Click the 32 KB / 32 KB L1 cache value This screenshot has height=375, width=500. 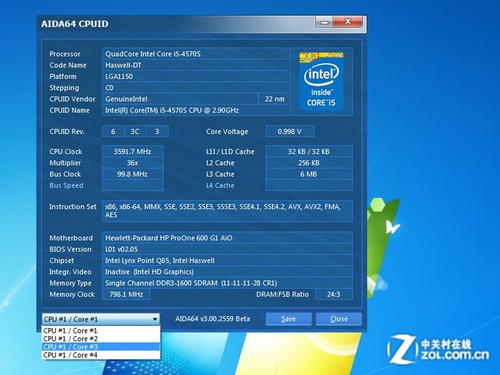309,152
